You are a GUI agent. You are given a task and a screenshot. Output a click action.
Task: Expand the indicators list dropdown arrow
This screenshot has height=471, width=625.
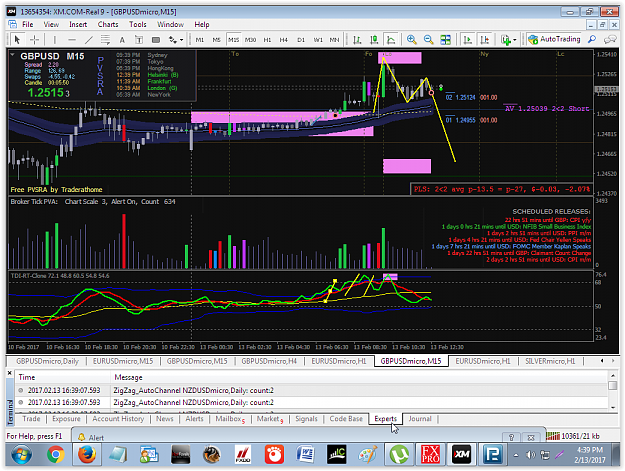515,40
